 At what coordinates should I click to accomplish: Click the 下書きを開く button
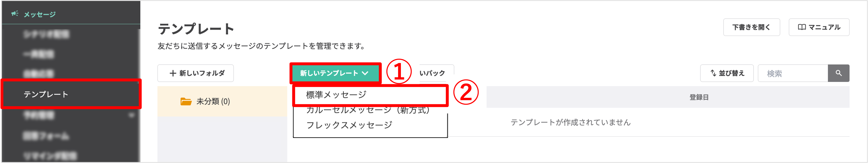(x=751, y=27)
